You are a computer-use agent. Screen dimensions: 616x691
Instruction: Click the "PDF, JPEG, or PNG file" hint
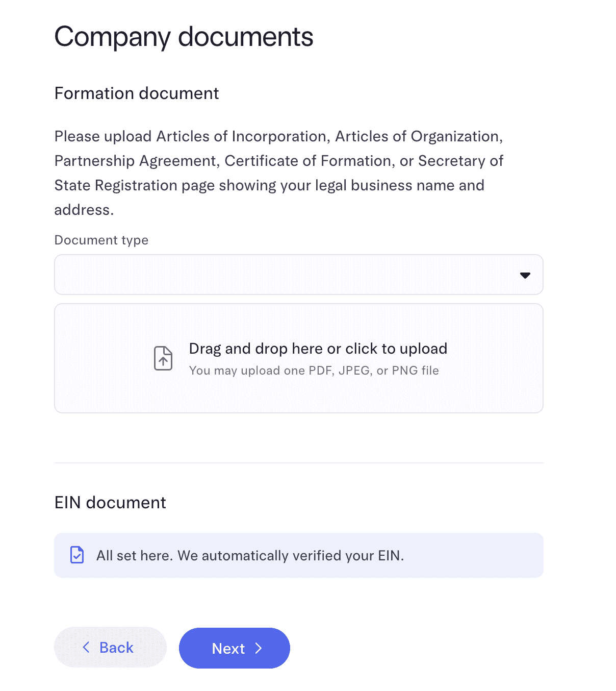(x=314, y=371)
